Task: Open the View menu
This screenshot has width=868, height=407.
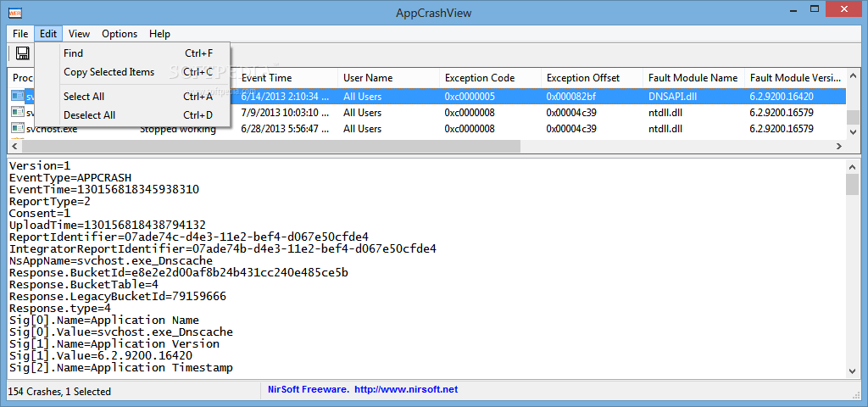Action: pyautogui.click(x=79, y=34)
